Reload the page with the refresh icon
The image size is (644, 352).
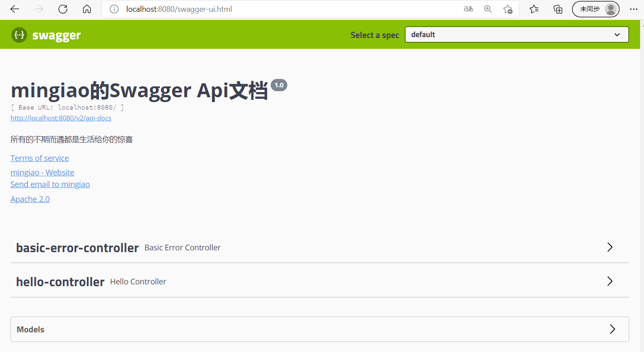click(63, 9)
